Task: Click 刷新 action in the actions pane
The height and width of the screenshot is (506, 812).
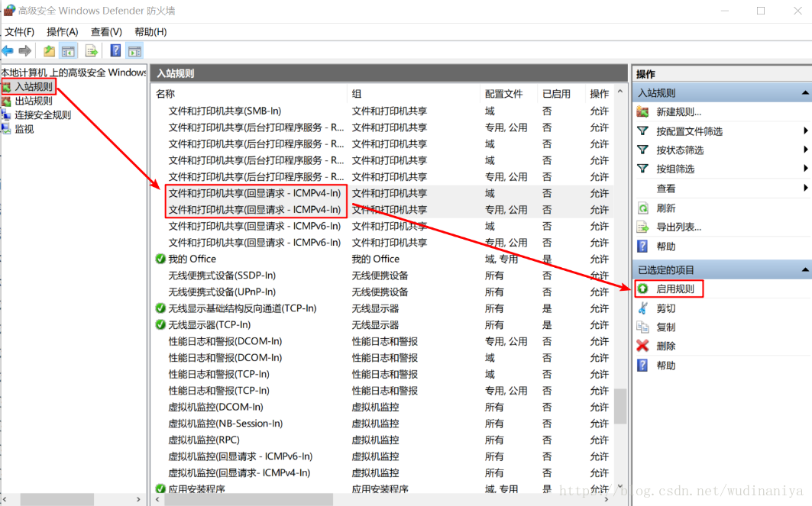Action: (666, 208)
